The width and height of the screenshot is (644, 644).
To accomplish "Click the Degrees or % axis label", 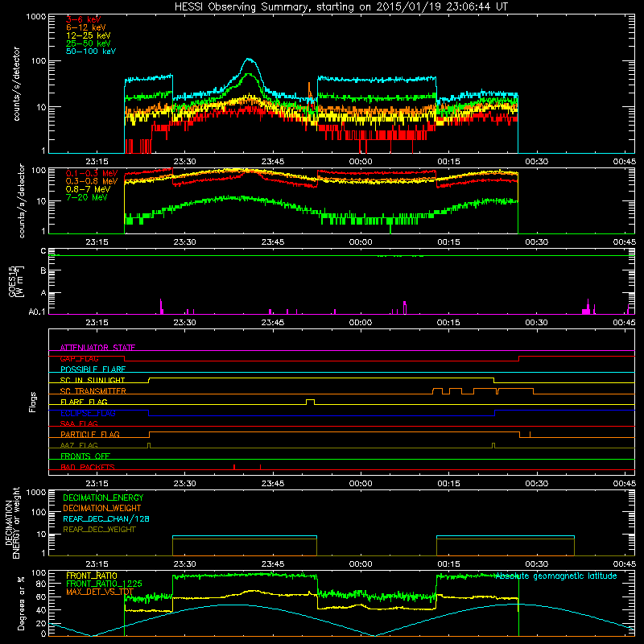I will coord(21,603).
